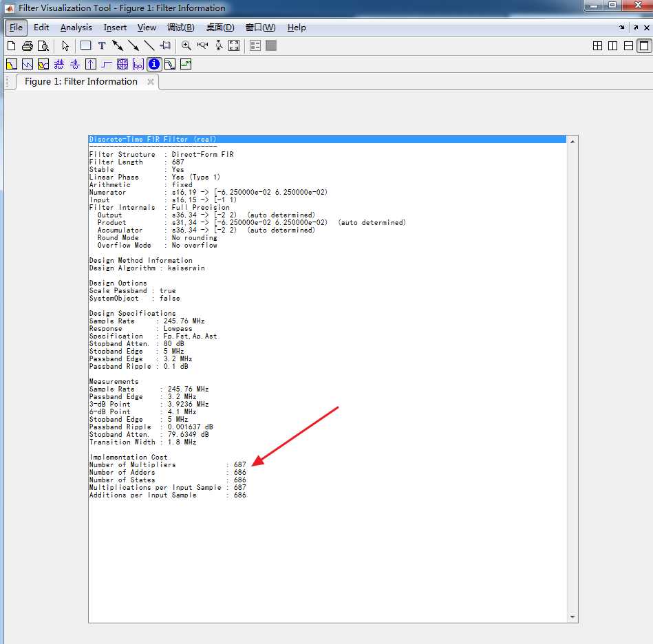
Task: Select the Insert Text T tool
Action: [102, 46]
